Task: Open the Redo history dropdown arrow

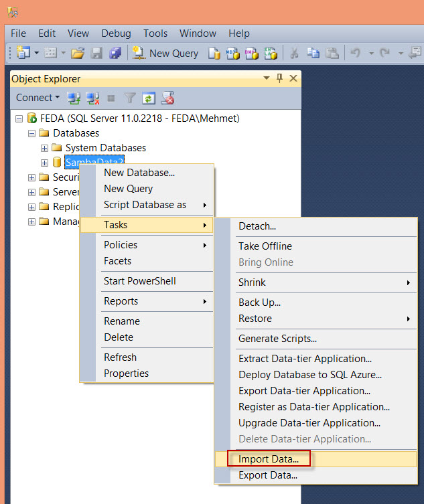Action: tap(401, 53)
